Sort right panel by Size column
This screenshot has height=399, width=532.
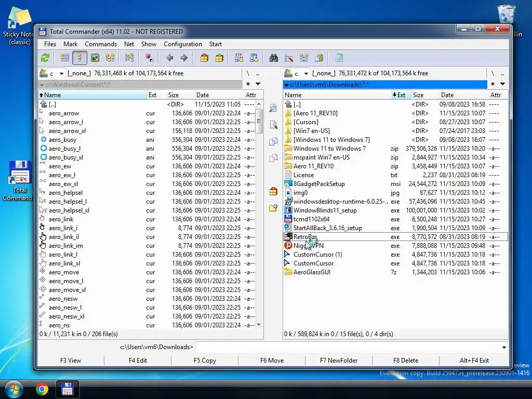(x=424, y=95)
